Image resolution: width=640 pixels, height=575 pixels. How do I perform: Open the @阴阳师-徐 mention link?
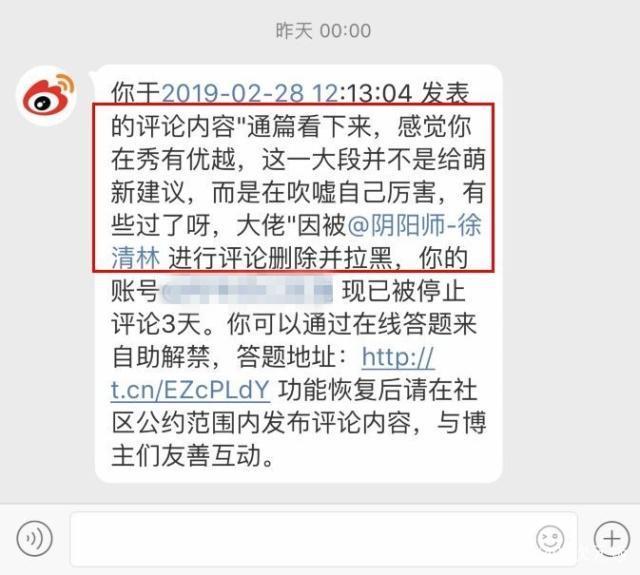pyautogui.click(x=414, y=225)
